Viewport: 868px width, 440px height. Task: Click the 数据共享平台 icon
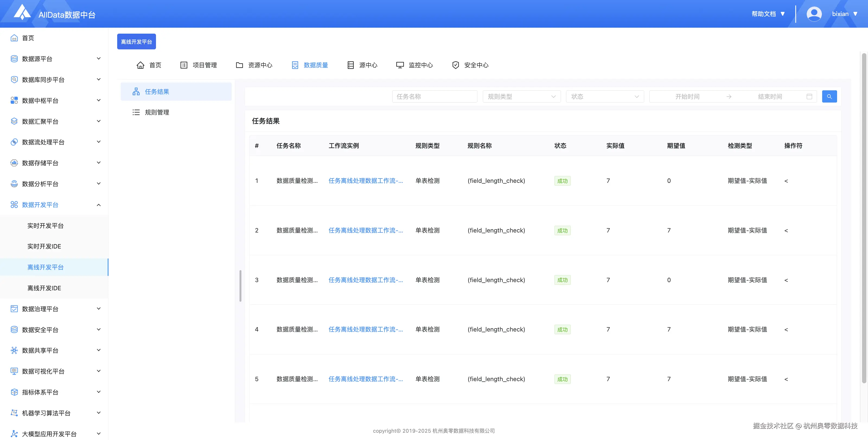click(14, 350)
